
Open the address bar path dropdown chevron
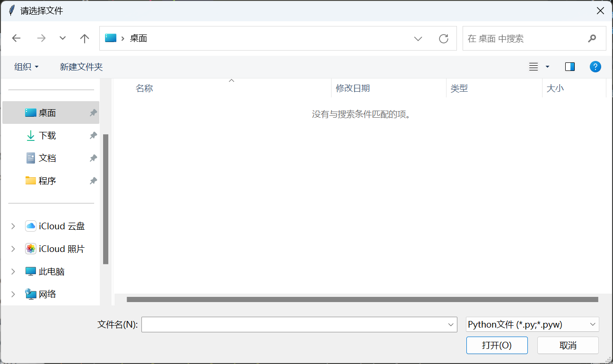pyautogui.click(x=418, y=38)
